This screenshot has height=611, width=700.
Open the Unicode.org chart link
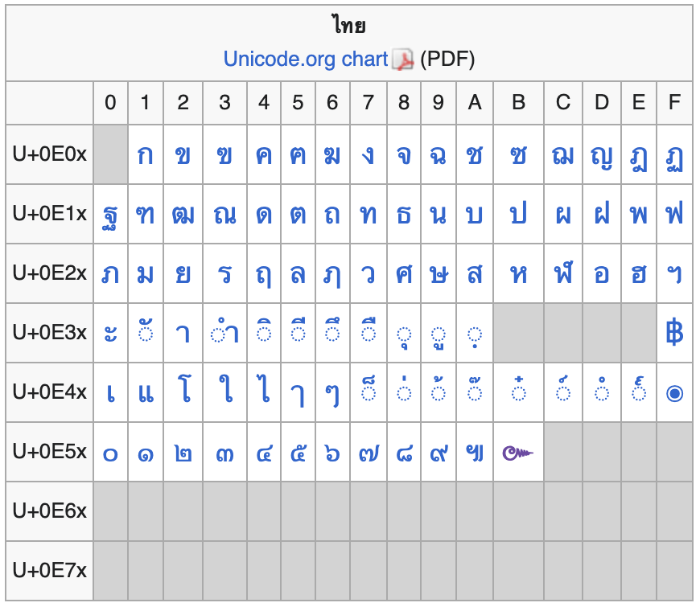306,59
